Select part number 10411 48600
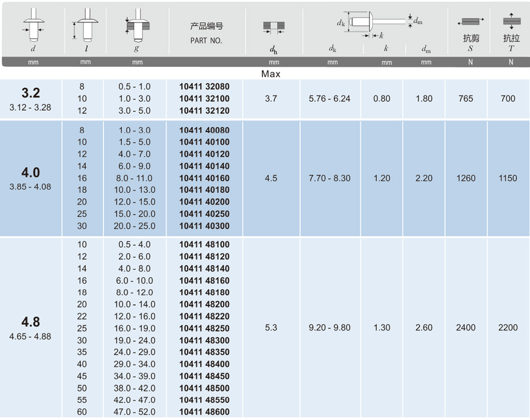Image resolution: width=530 pixels, height=420 pixels. [204, 412]
